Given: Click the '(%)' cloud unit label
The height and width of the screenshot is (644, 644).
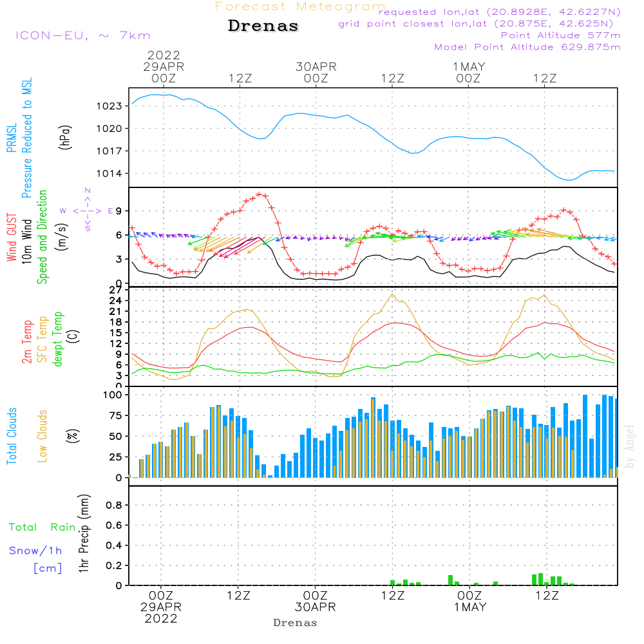Looking at the screenshot, I should 72,436.
